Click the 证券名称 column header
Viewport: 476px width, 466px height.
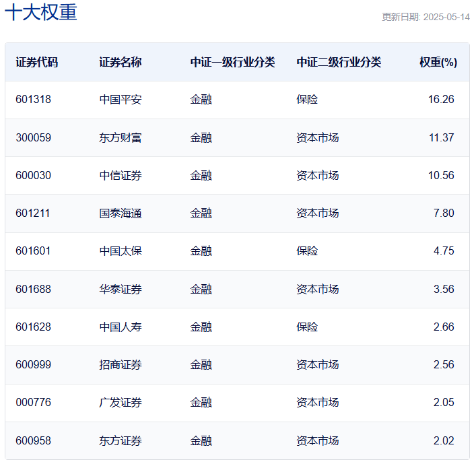pos(121,62)
